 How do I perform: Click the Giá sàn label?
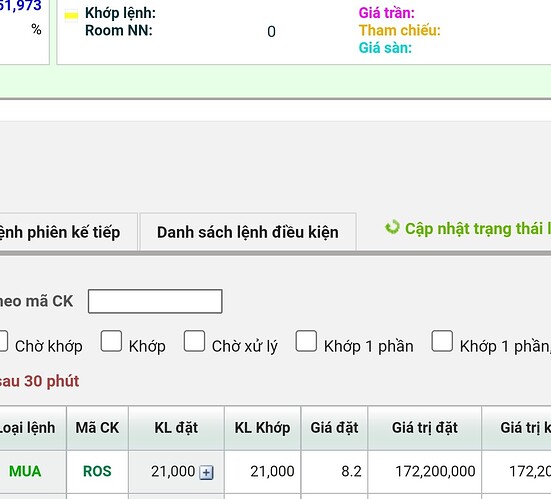[x=385, y=48]
